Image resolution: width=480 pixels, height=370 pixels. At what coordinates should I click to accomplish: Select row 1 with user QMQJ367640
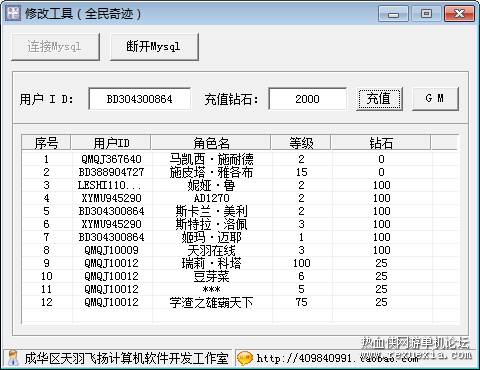tap(239, 159)
